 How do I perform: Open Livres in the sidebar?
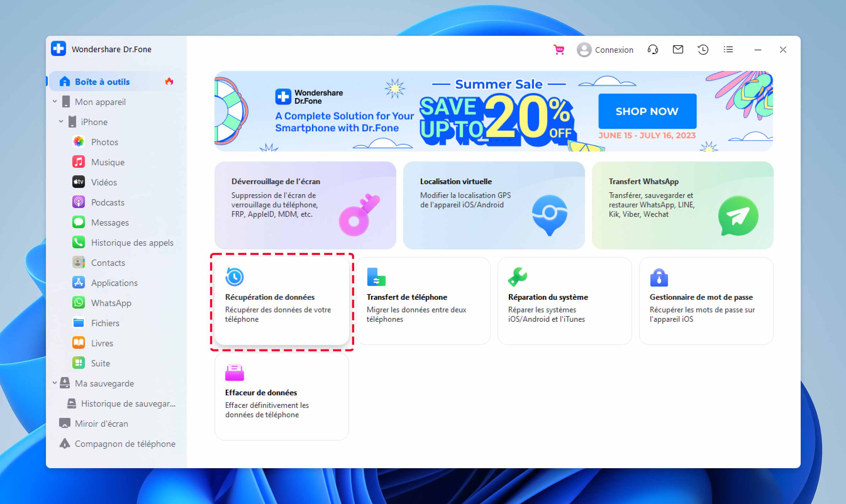(102, 343)
